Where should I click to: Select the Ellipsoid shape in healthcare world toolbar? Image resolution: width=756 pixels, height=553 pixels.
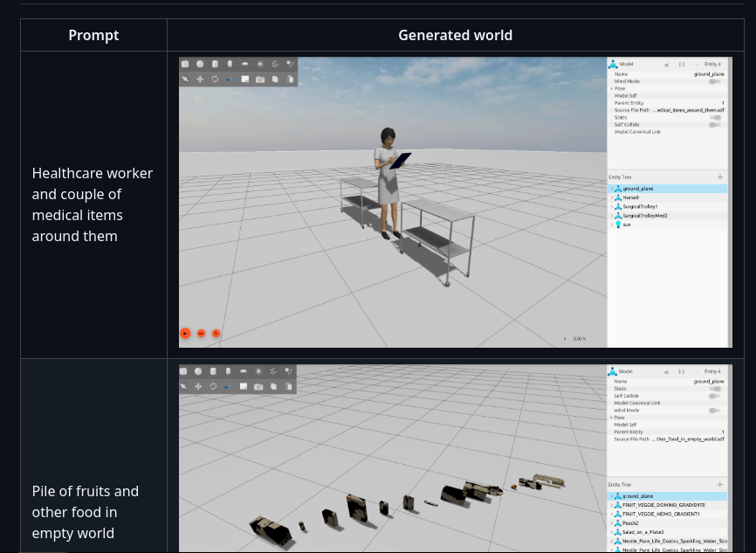click(x=245, y=64)
